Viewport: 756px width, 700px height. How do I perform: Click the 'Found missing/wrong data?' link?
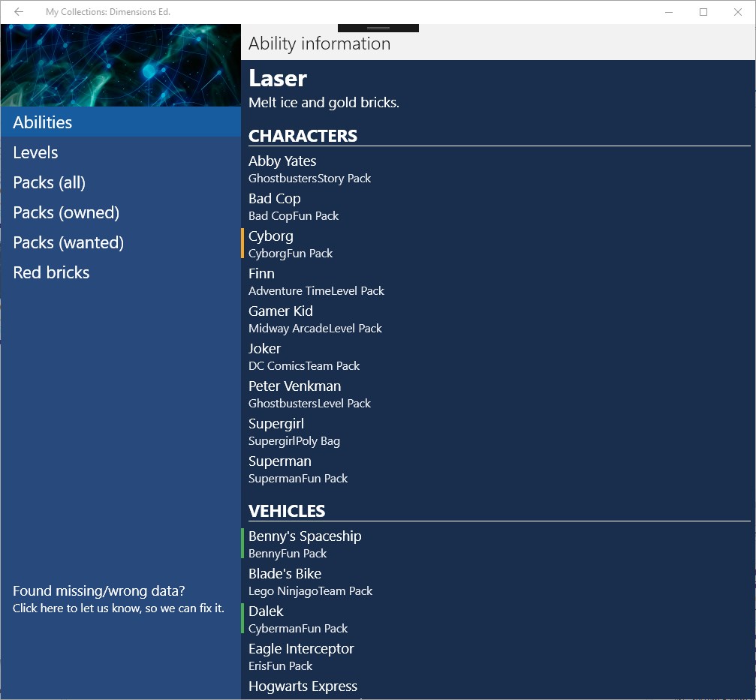pos(119,599)
